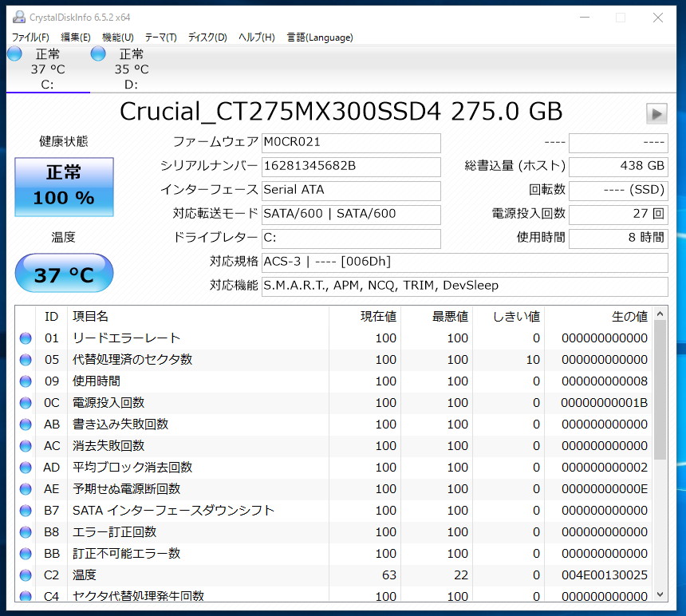Go to next disk with arrow button
Screen dimensions: 686x616
tap(656, 114)
